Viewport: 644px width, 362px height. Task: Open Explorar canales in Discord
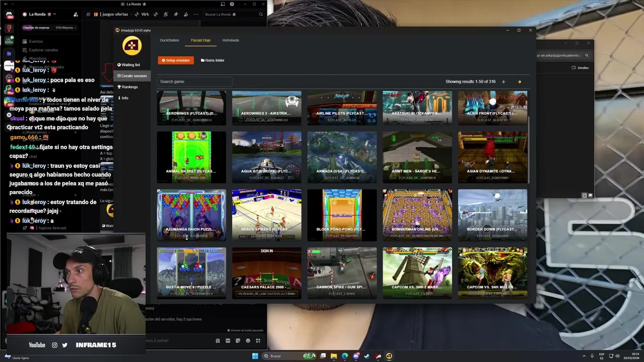43,50
